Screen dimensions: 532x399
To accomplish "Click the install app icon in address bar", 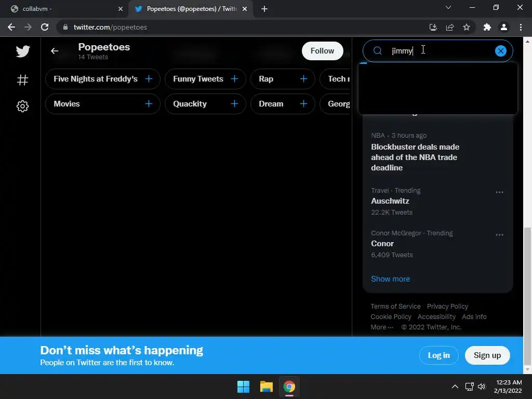I will [x=433, y=27].
